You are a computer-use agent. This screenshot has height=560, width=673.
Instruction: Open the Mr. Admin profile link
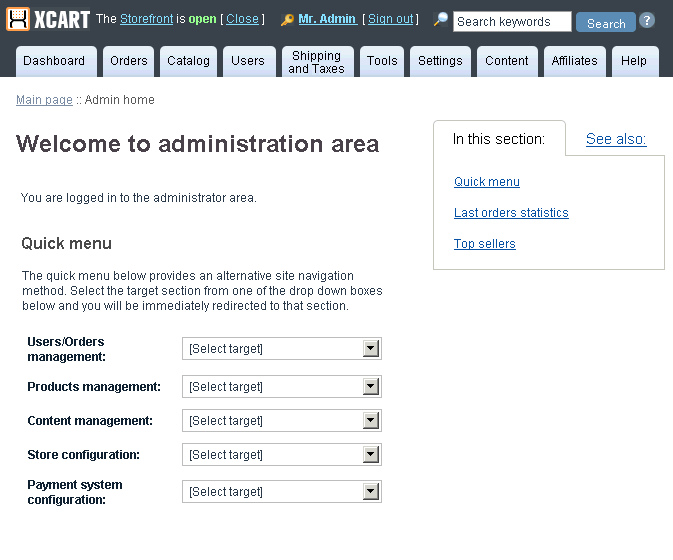coord(327,19)
